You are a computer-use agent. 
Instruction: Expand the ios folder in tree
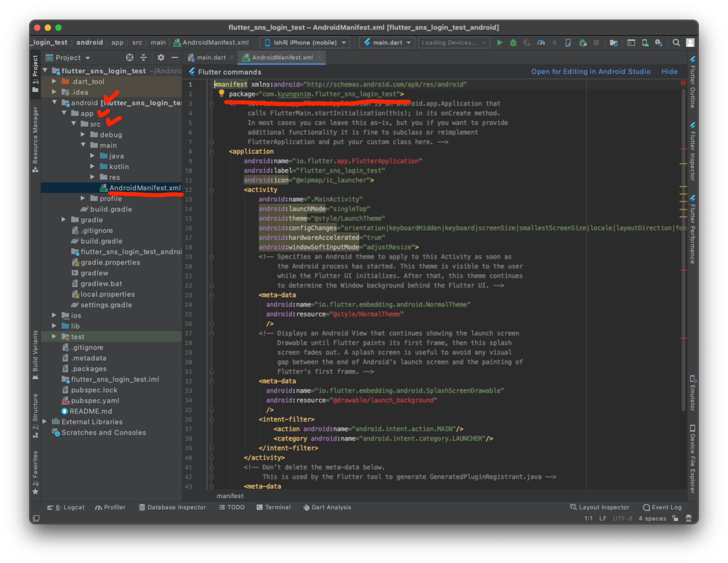[54, 315]
